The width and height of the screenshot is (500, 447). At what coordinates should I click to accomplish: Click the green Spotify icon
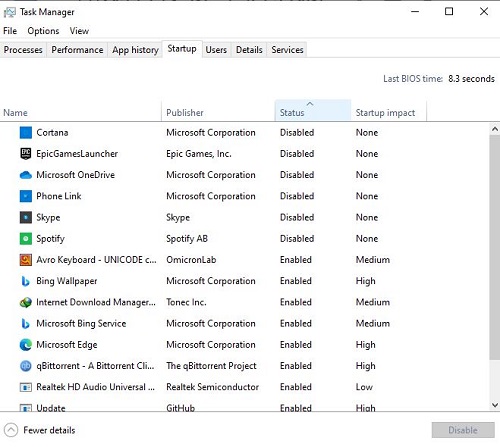26,239
